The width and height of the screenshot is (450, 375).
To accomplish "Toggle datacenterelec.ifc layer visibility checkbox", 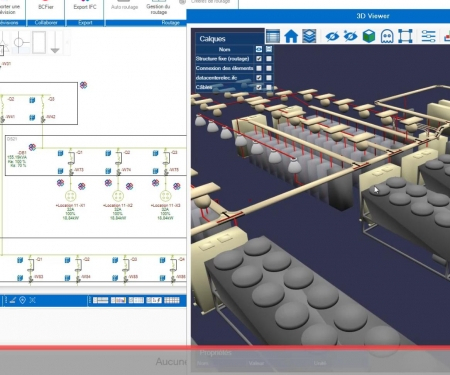I will pos(259,78).
